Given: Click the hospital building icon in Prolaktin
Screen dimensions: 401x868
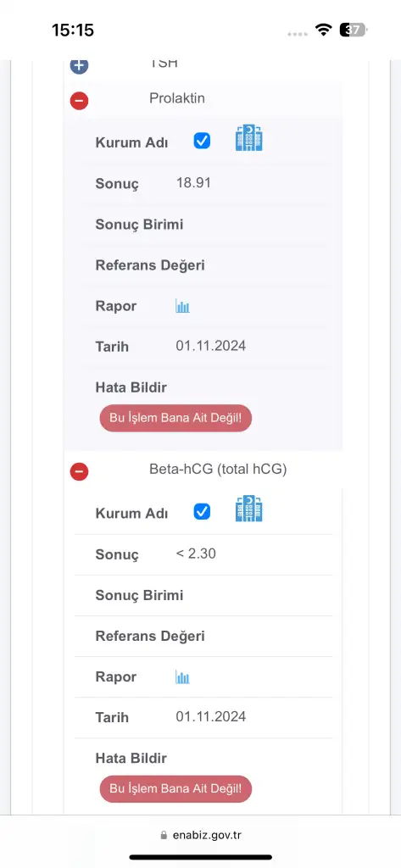Looking at the screenshot, I should pos(249,138).
